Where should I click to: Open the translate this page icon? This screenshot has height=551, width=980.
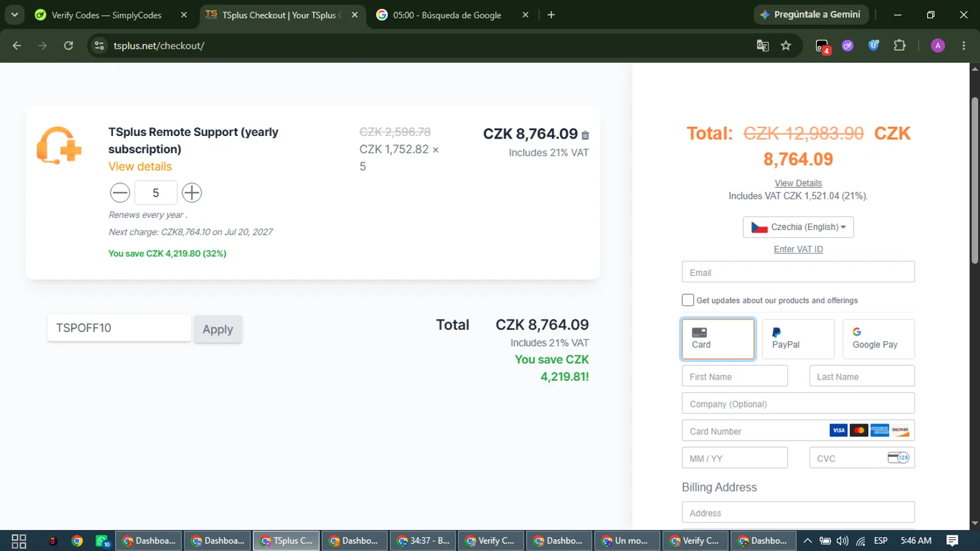(762, 46)
